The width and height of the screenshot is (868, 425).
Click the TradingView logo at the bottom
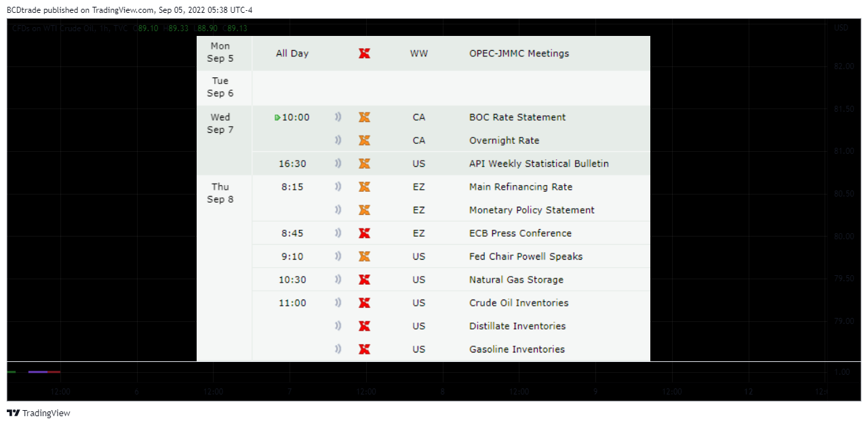pyautogui.click(x=39, y=413)
